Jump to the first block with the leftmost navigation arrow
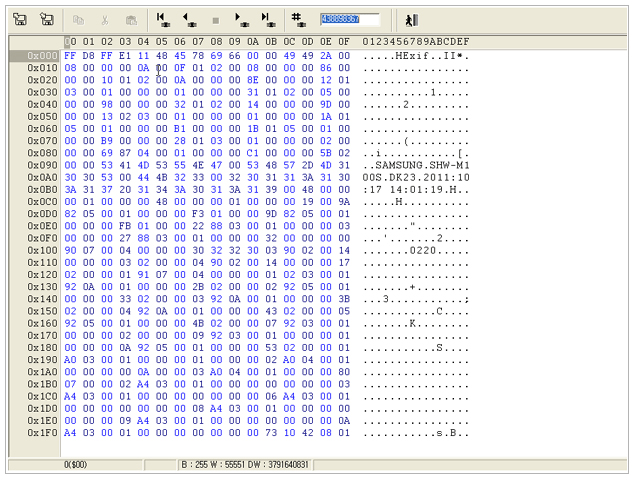The width and height of the screenshot is (635, 480). (163, 19)
